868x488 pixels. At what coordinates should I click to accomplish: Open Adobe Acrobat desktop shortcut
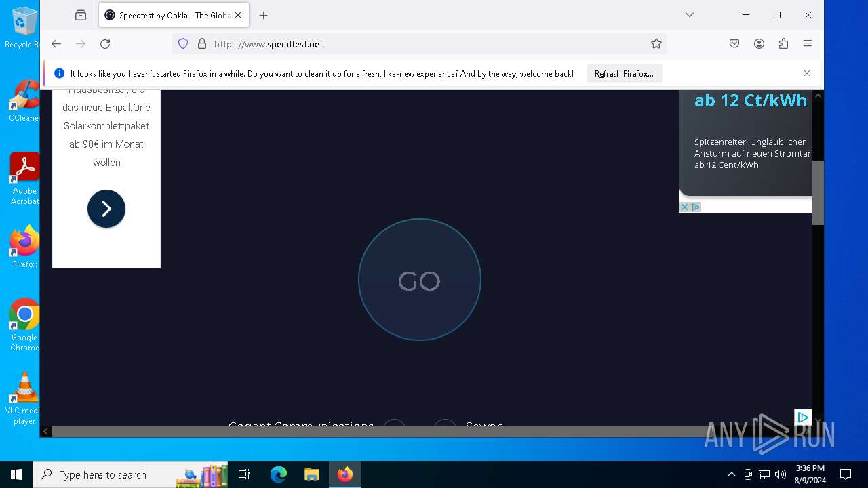click(x=24, y=179)
